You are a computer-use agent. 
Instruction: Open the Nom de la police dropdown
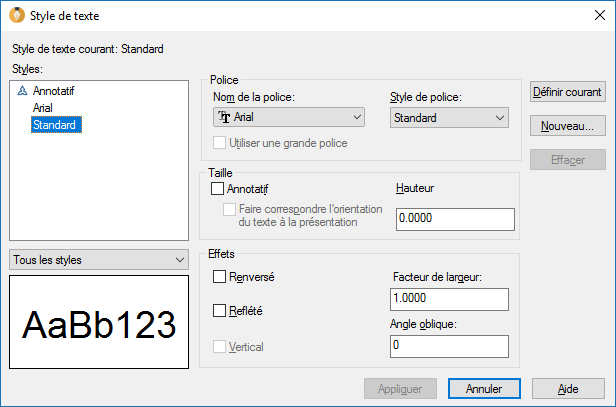click(x=289, y=118)
